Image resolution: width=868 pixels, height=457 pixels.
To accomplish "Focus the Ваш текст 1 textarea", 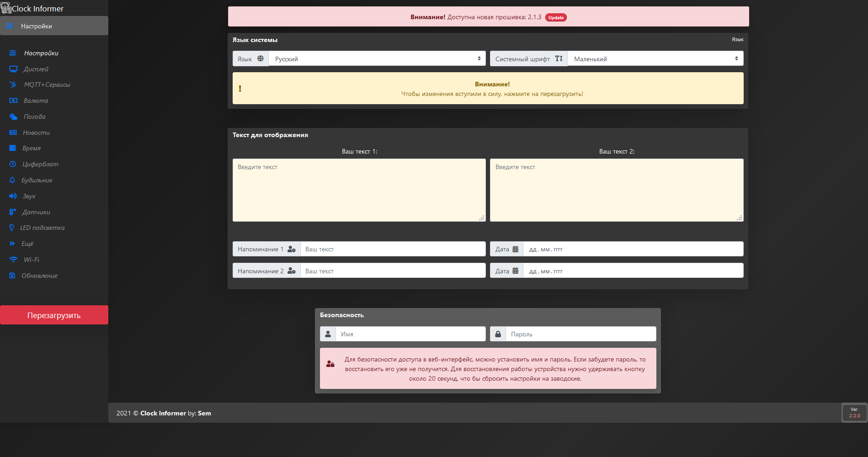I will [359, 190].
